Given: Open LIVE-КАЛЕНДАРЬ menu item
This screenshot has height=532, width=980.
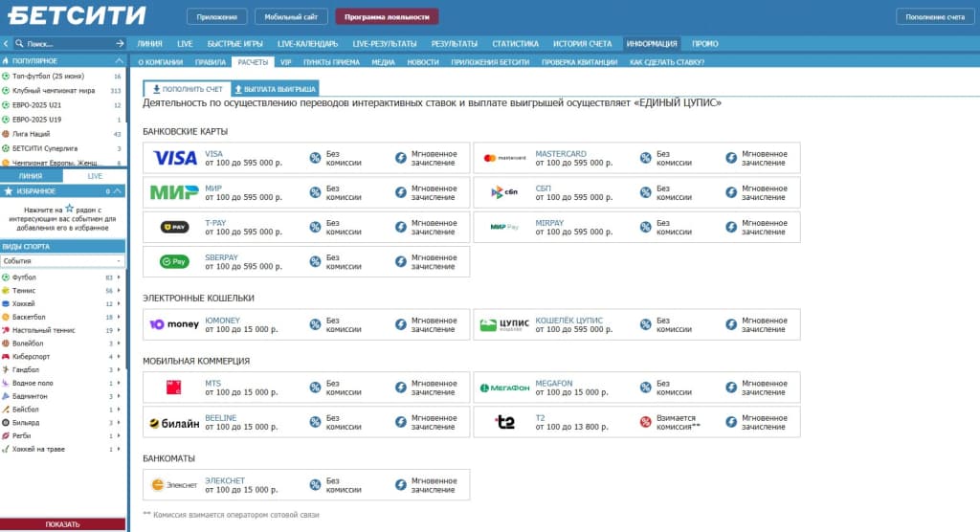Looking at the screenshot, I should click(x=307, y=44).
